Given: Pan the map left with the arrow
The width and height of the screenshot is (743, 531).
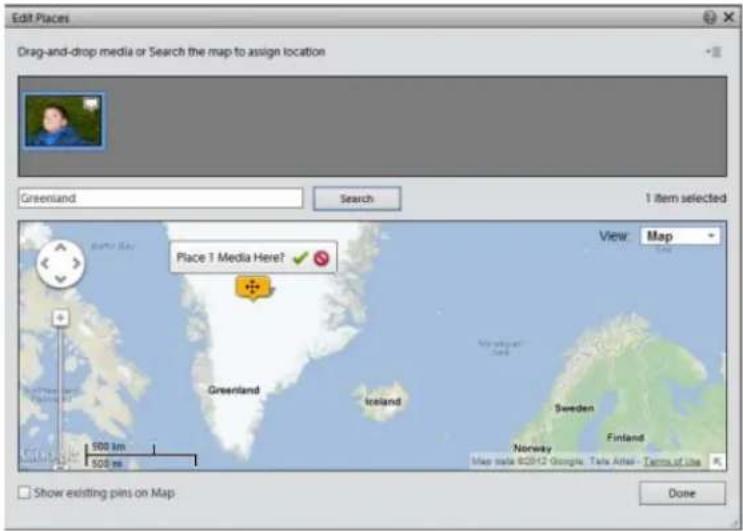Looking at the screenshot, I should pos(45,263).
